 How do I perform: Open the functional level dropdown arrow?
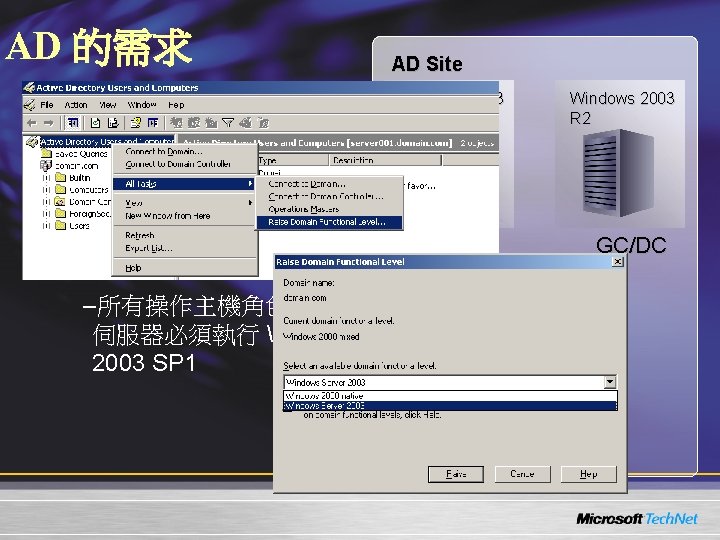[x=610, y=382]
